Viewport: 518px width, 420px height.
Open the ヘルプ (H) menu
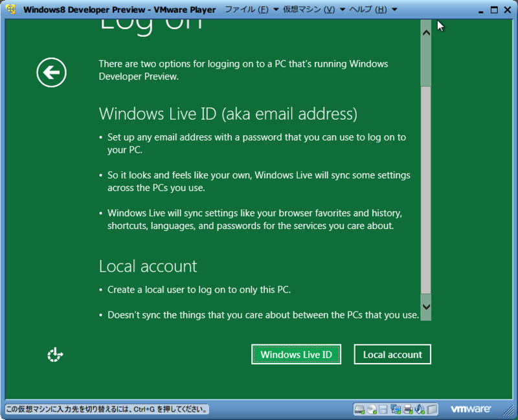pyautogui.click(x=368, y=10)
